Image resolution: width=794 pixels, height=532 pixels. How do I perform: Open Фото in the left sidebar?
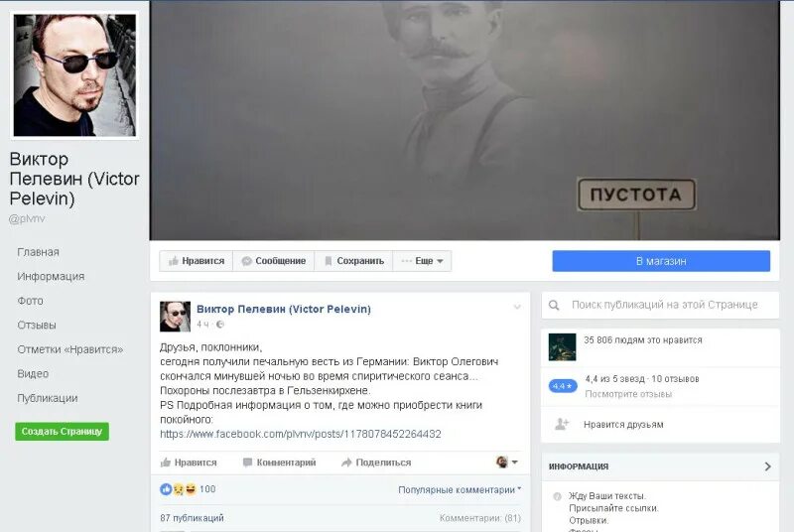30,301
